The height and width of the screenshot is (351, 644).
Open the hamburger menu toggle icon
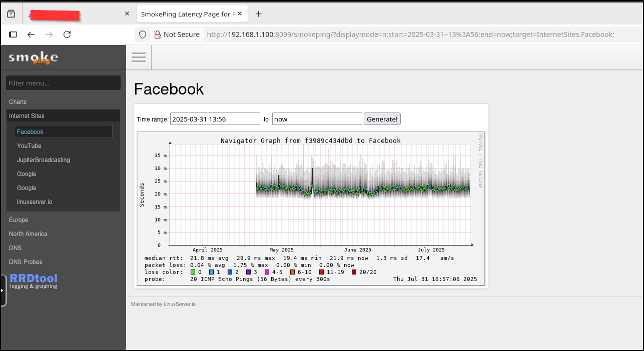tap(139, 57)
